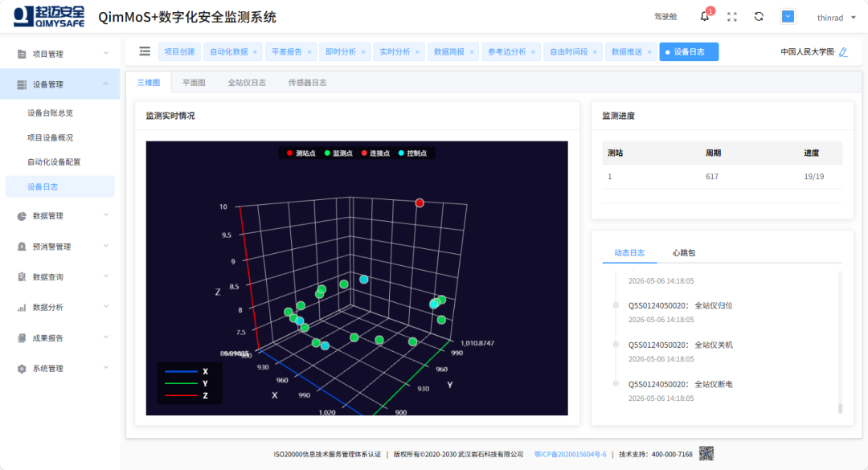Open the thinrad user dropdown
This screenshot has height=470, width=868.
[x=836, y=18]
